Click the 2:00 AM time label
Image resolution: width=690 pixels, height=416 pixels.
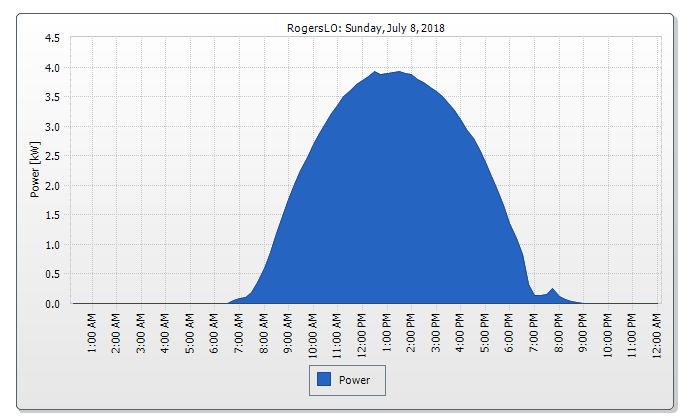(116, 333)
